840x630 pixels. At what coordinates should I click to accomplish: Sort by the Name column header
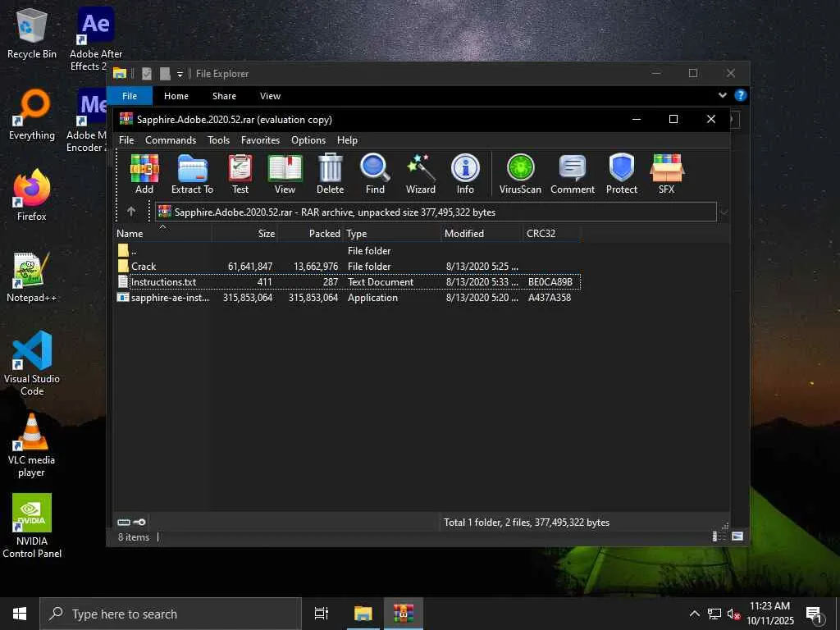coord(163,234)
